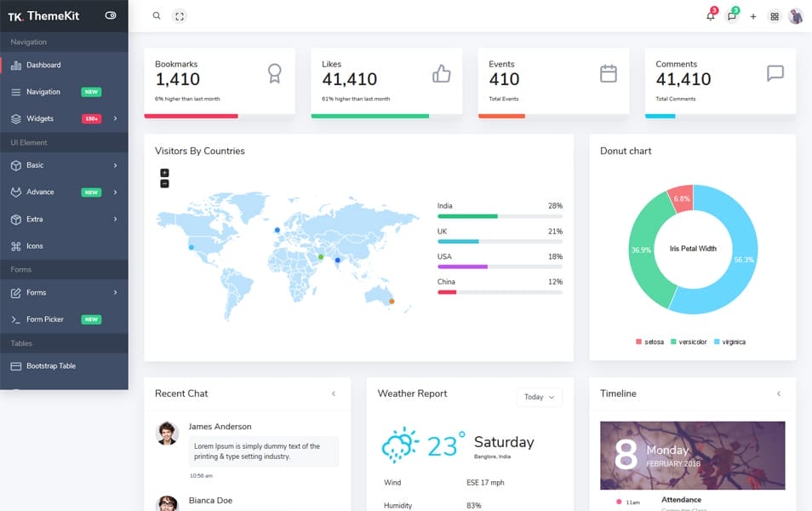Open the chat messages icon

[x=731, y=15]
